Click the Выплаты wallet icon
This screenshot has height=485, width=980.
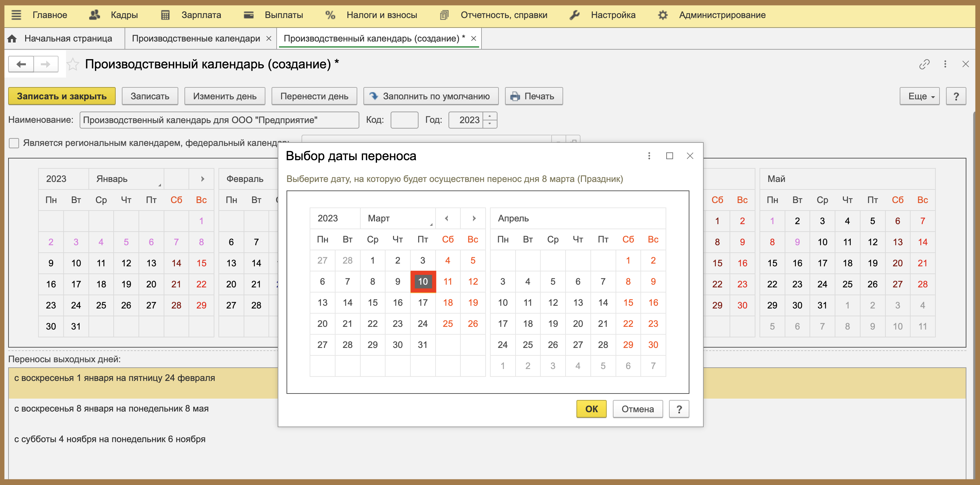click(x=248, y=15)
